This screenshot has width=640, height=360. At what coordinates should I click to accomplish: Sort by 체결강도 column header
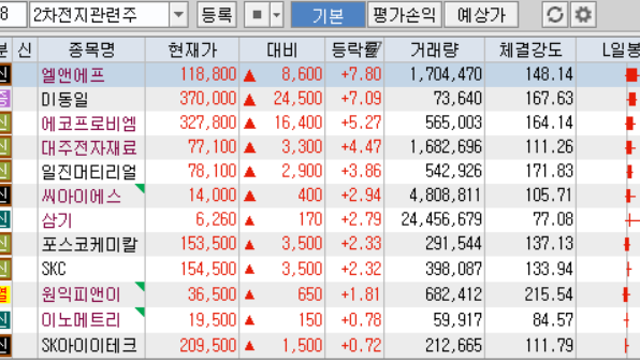[531, 50]
